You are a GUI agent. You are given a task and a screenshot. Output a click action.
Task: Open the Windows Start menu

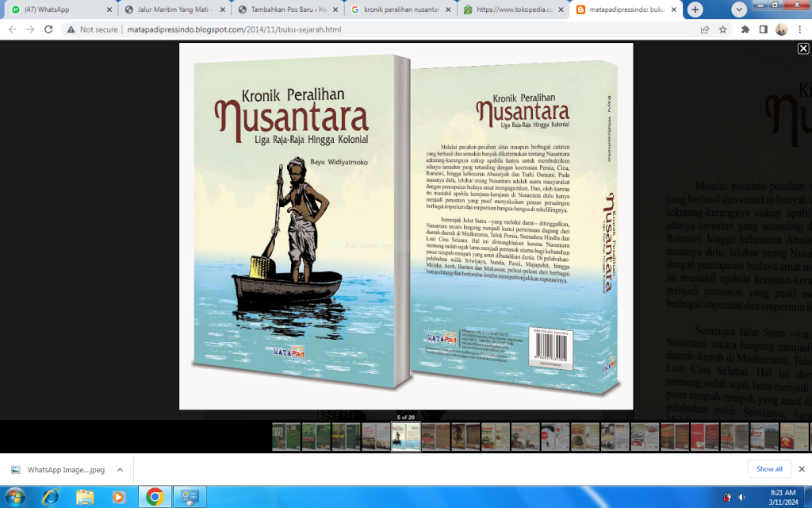pyautogui.click(x=14, y=497)
